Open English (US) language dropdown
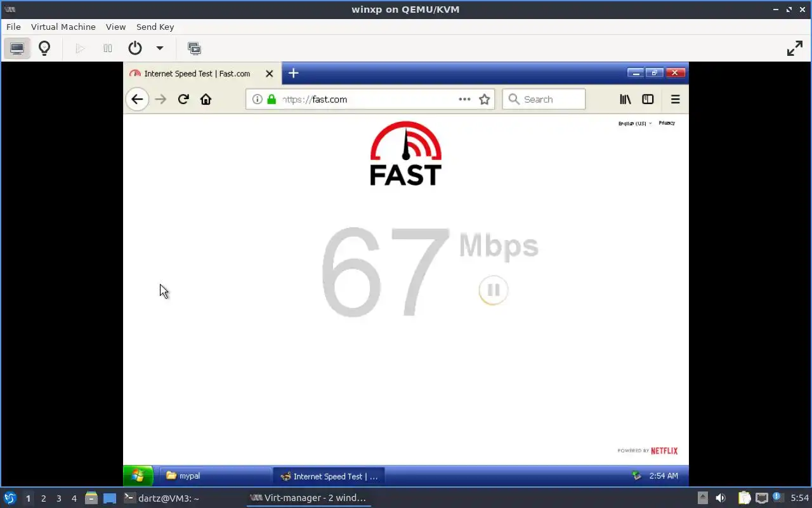This screenshot has height=508, width=812. point(634,123)
